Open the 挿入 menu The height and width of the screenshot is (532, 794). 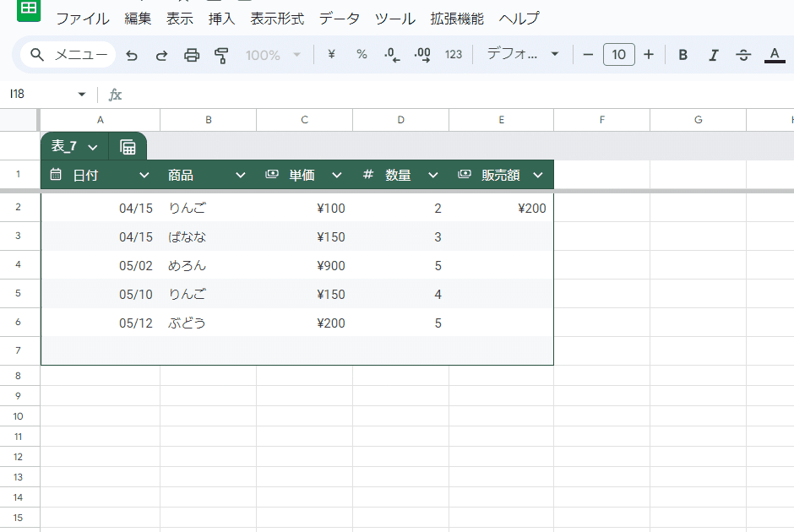point(222,19)
